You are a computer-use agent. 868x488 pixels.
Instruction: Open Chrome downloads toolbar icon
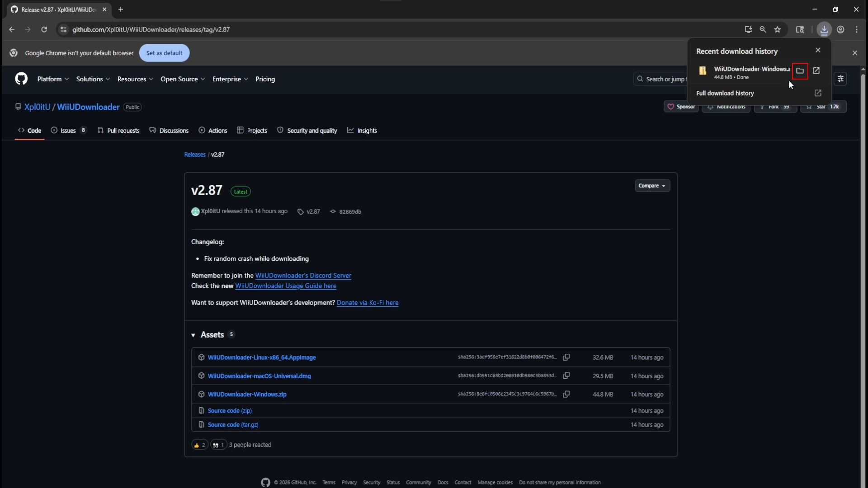tap(824, 30)
